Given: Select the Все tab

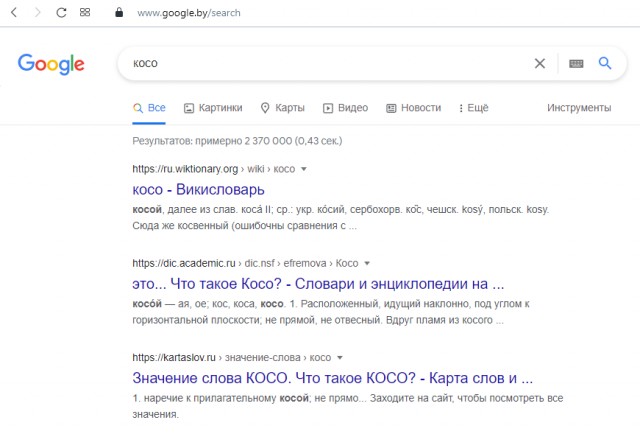Looking at the screenshot, I should point(149,108).
